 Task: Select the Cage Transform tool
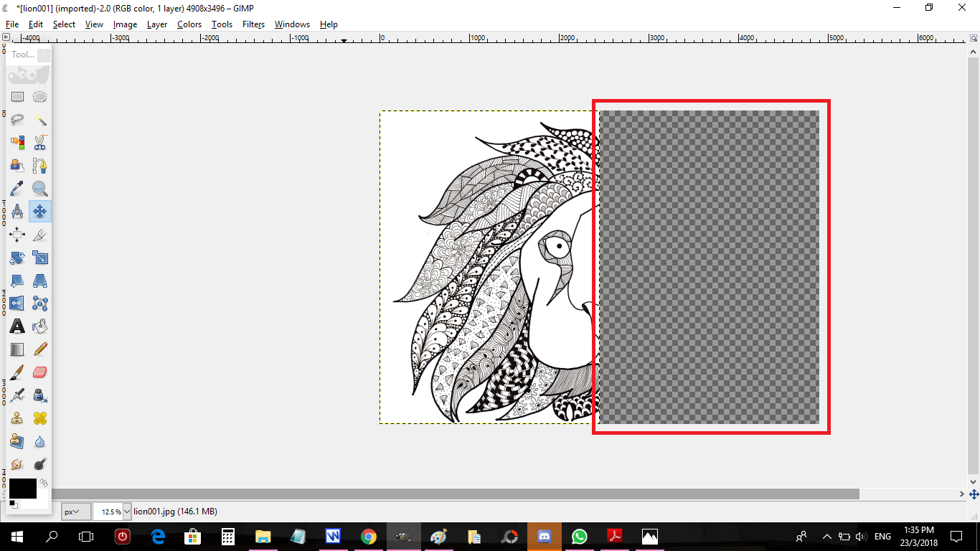click(x=40, y=303)
